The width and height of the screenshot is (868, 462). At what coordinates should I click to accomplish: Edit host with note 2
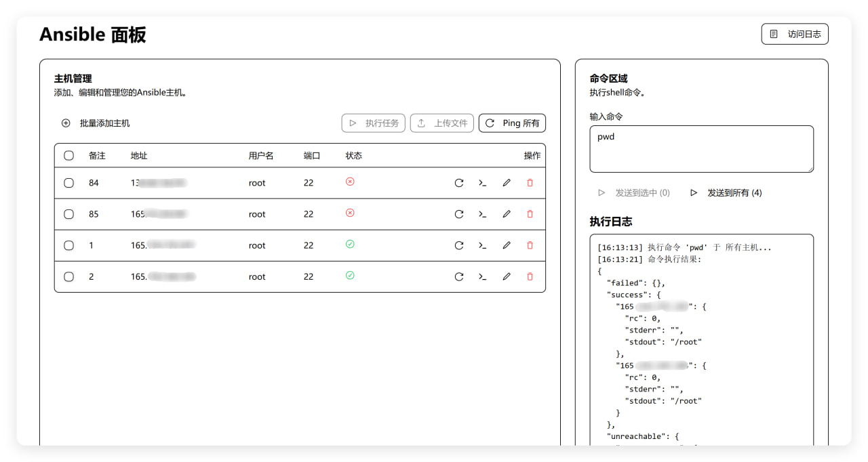[x=507, y=276]
